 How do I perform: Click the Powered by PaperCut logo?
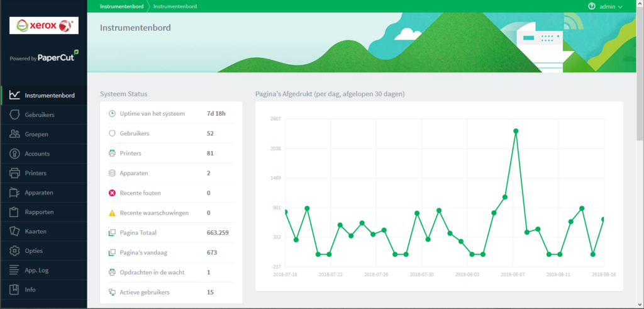point(44,57)
